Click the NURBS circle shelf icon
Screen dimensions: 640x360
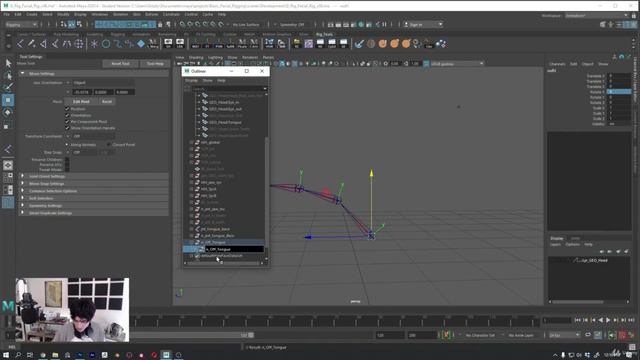coord(106,44)
